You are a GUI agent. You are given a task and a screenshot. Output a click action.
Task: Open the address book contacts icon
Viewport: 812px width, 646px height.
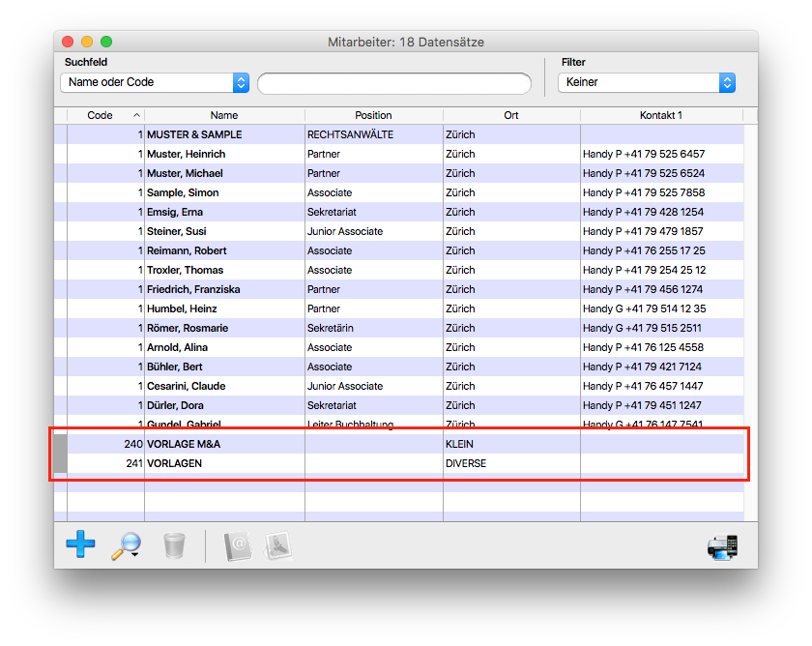[238, 546]
